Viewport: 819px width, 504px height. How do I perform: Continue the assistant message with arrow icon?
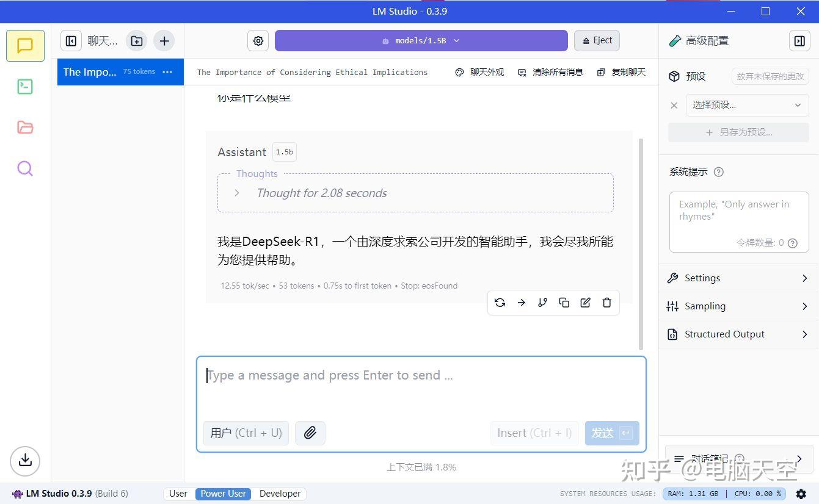[522, 303]
